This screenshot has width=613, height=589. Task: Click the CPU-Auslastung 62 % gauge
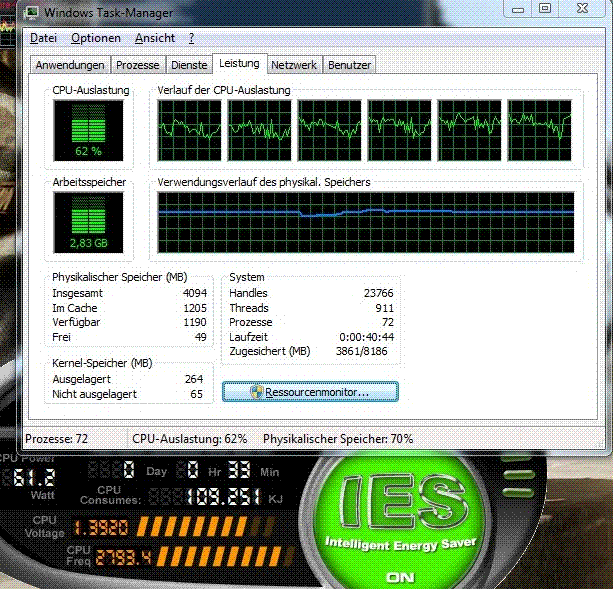coord(88,130)
